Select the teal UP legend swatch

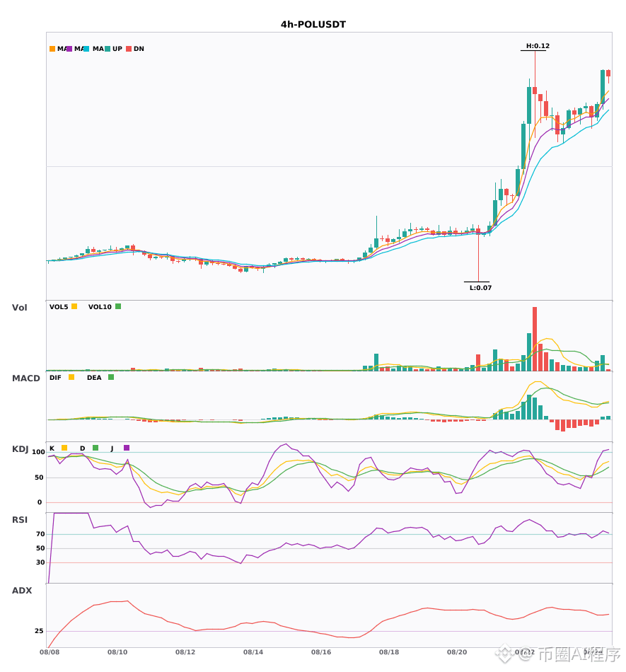(x=108, y=49)
